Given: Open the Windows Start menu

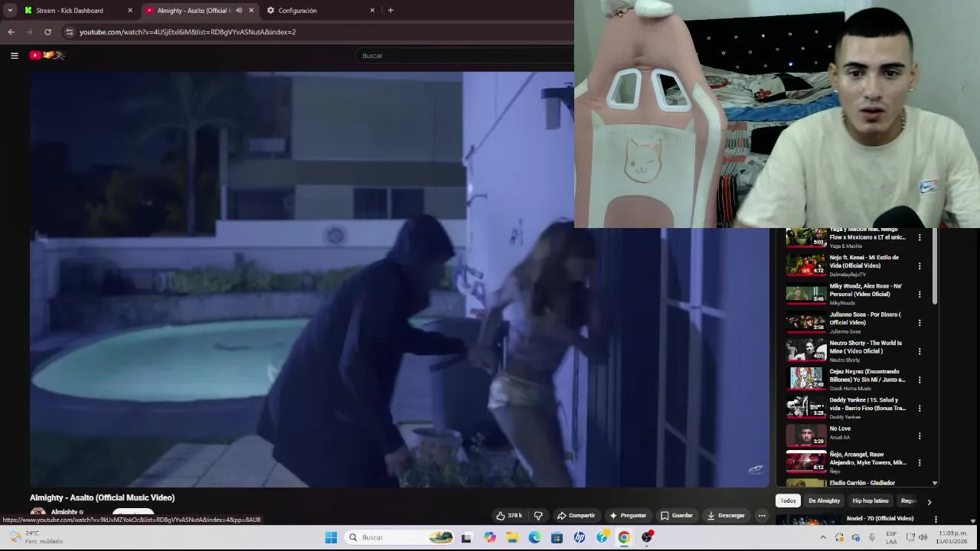Looking at the screenshot, I should click(x=331, y=537).
